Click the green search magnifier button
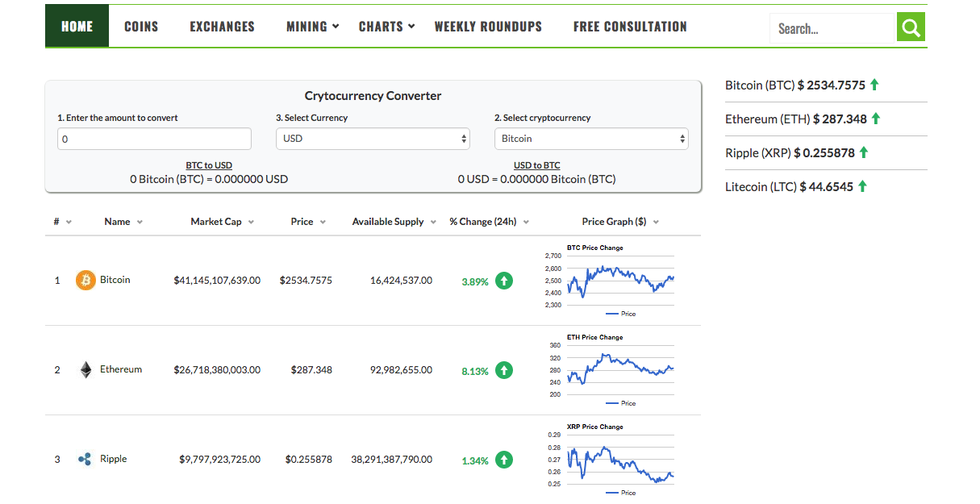980x504 pixels. coord(911,28)
